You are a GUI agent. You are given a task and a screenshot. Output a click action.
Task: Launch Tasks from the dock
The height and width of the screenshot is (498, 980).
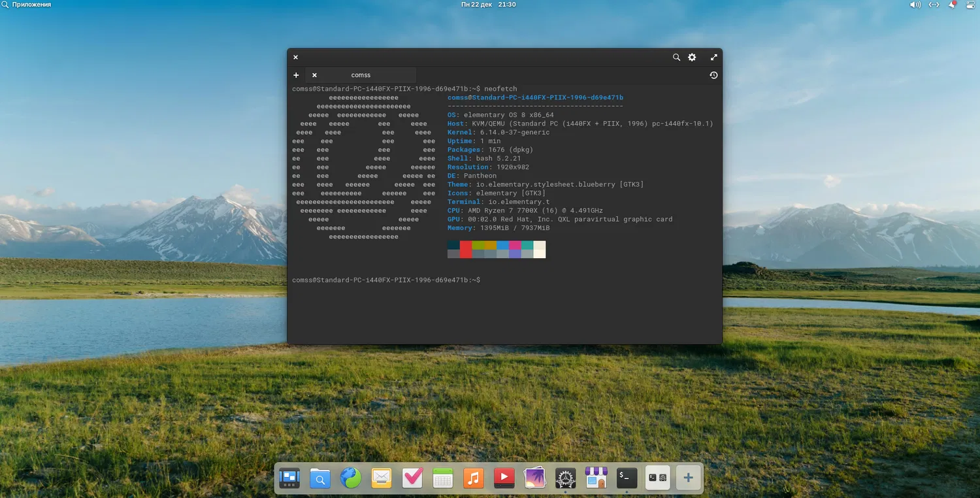(x=412, y=478)
